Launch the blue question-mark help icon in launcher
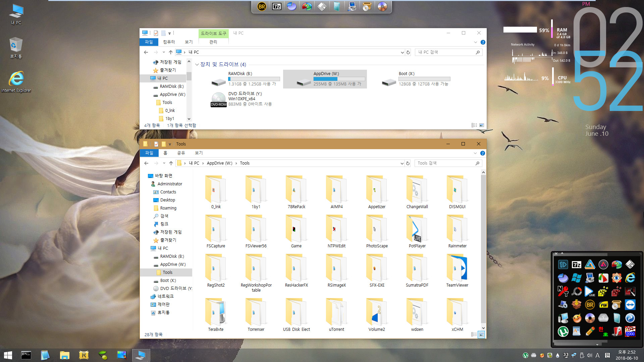The image size is (644, 362). 630,318
